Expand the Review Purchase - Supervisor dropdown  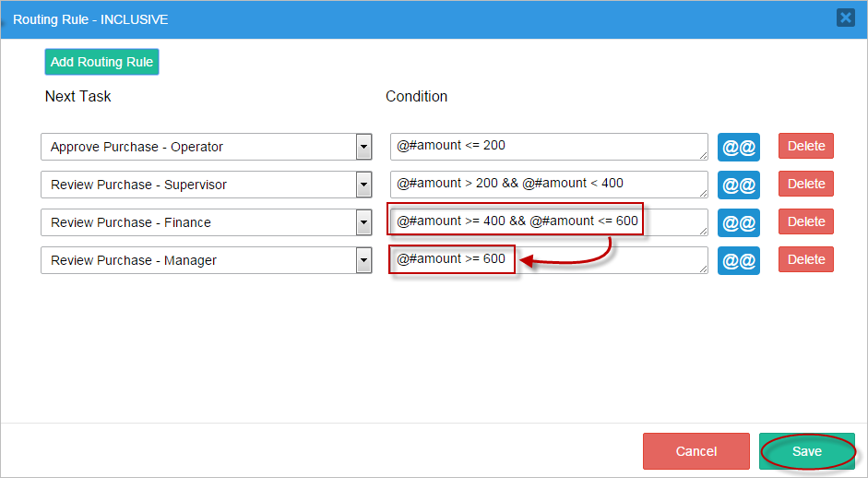tap(363, 185)
